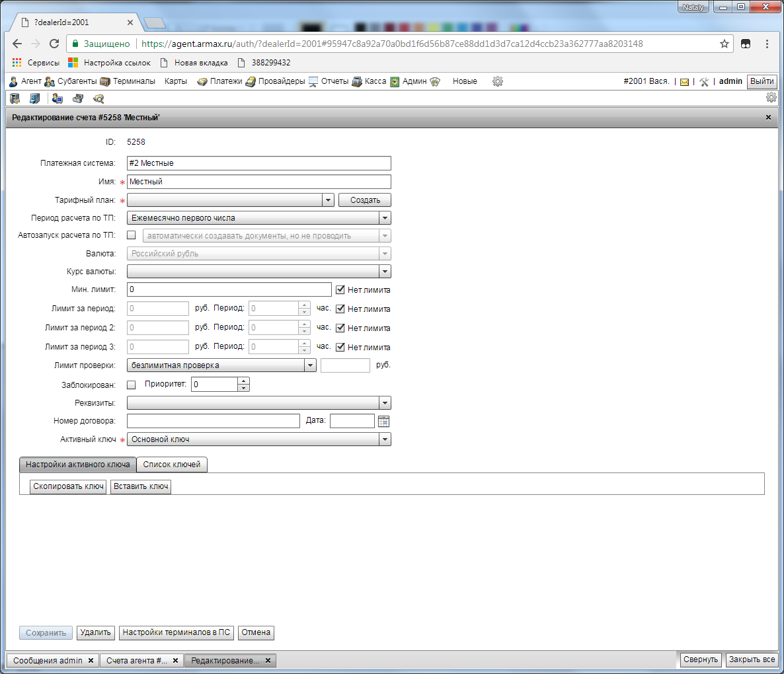Click Настройки терминалов в ПС button
The image size is (784, 674).
click(176, 632)
